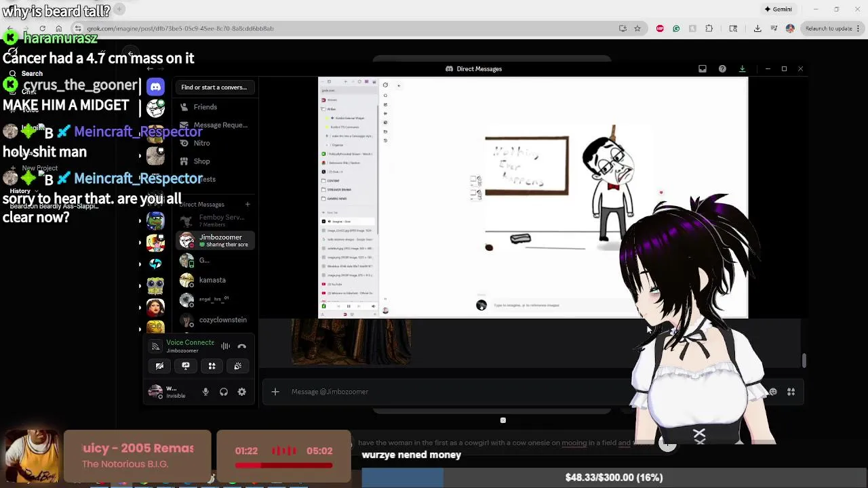Open Chrome downloads icon

[x=757, y=28]
